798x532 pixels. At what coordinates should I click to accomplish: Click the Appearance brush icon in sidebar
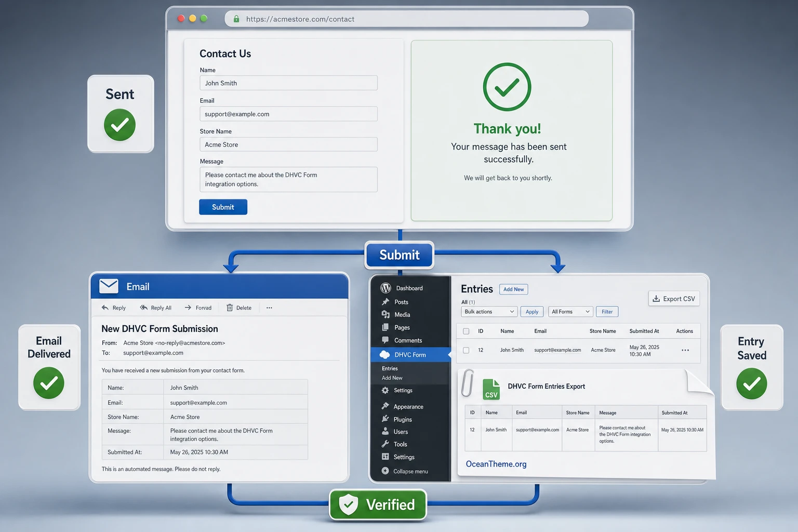[x=385, y=406]
